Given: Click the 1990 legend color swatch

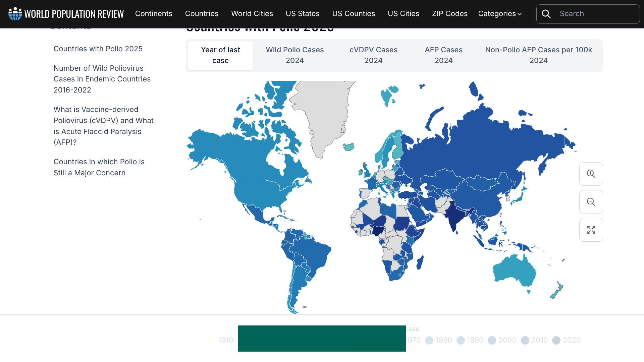Looking at the screenshot, I should 461,341.
